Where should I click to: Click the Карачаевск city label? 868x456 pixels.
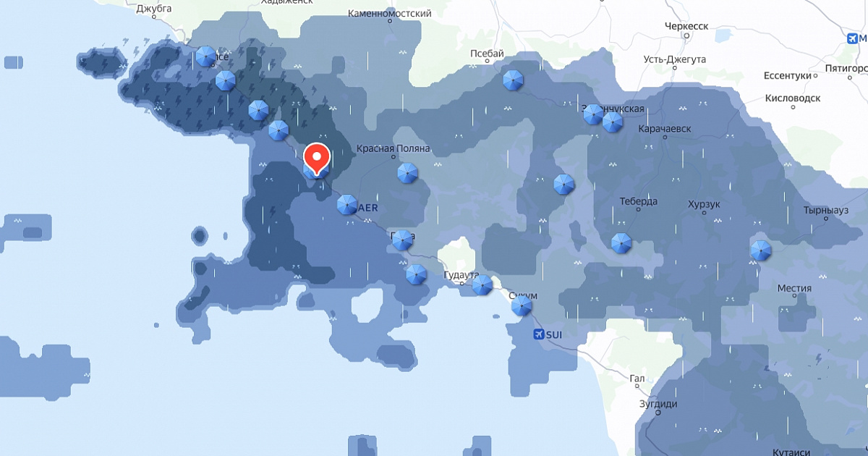pos(665,129)
